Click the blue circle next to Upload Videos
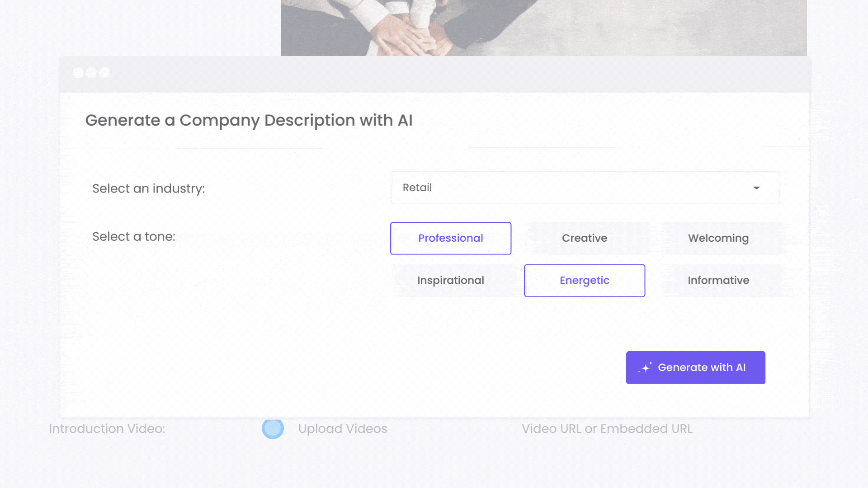868x488 pixels. tap(273, 428)
